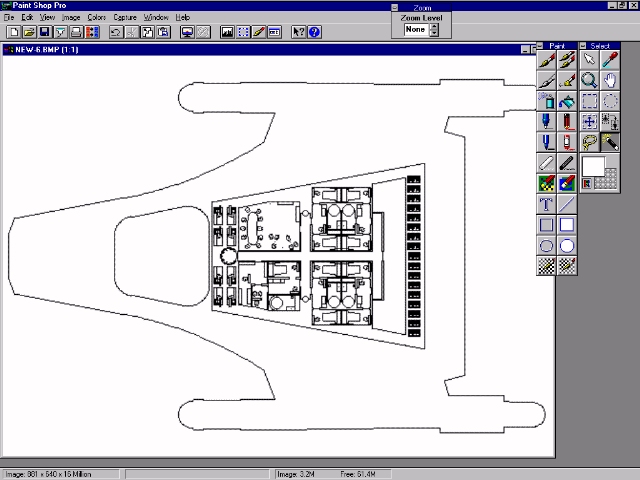
Task: Click the Save disk icon in toolbar
Action: (45, 32)
